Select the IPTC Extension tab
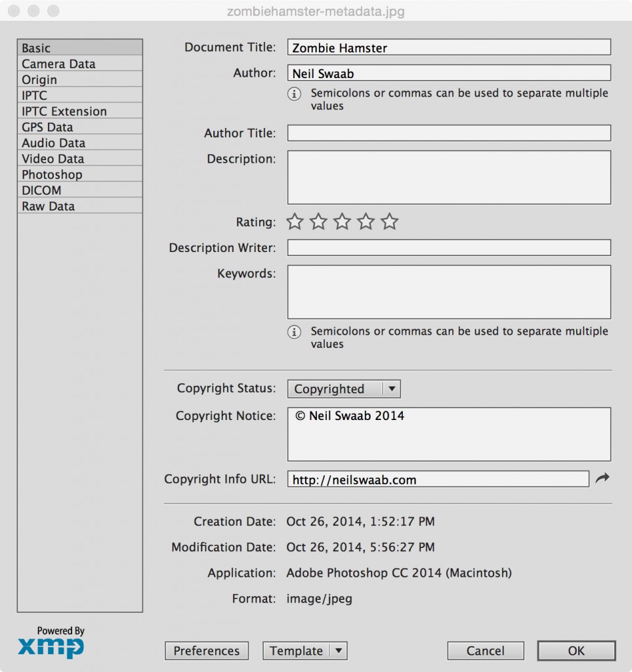The image size is (632, 672). [x=79, y=111]
